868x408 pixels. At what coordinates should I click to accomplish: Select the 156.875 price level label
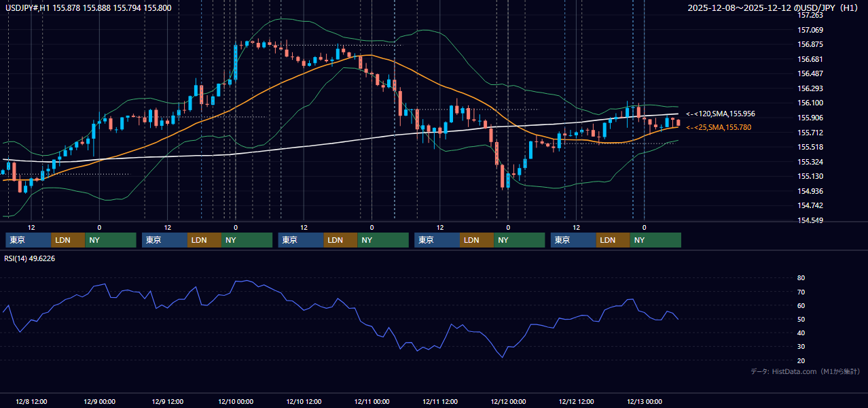point(810,44)
